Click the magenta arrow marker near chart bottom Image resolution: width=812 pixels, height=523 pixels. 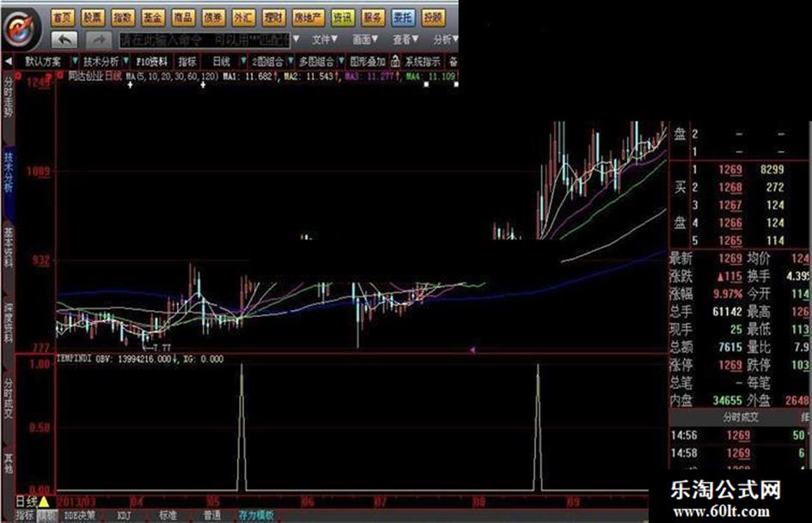click(x=473, y=350)
